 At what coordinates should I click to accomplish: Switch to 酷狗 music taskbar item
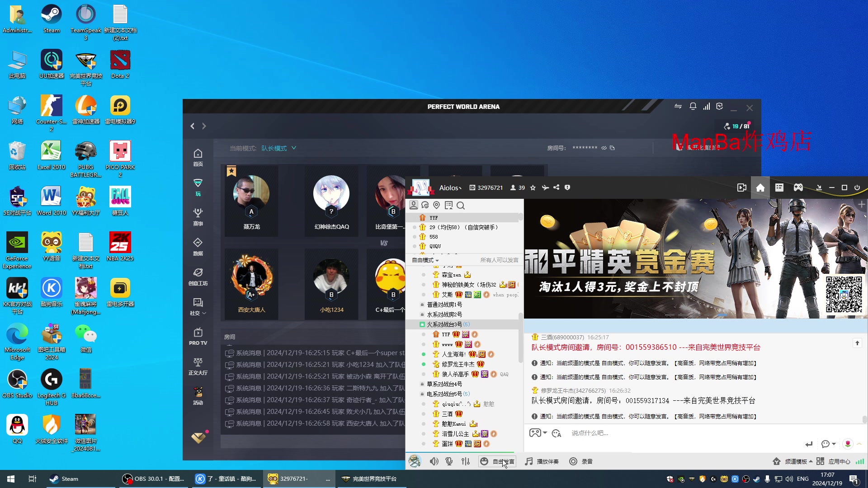[227, 479]
